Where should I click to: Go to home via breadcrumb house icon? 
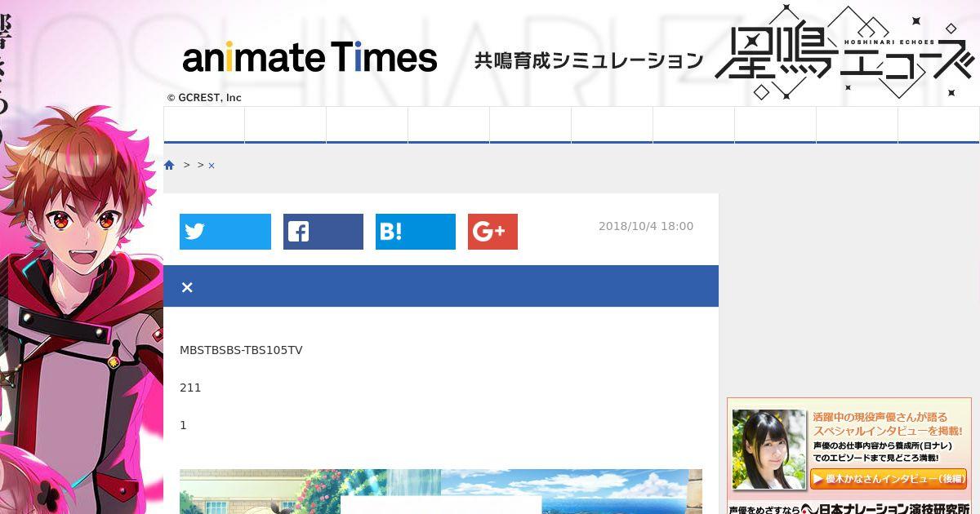[x=169, y=165]
